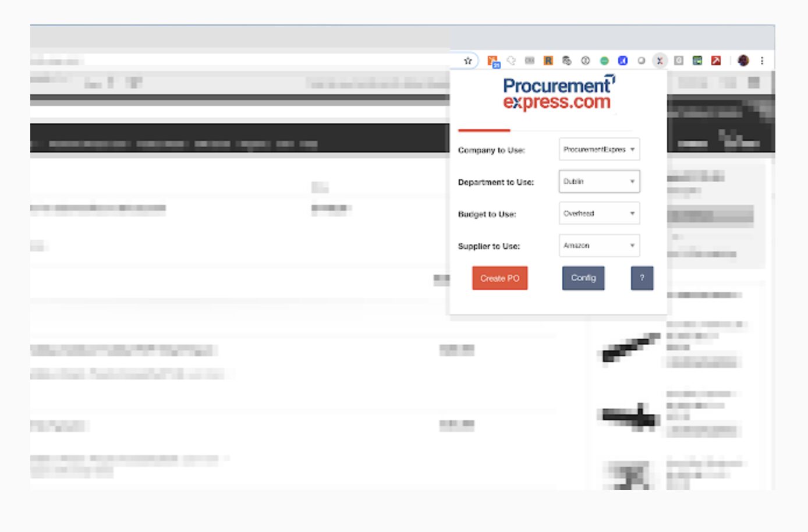
Task: Open the Department to Use dropdown
Action: tap(599, 182)
